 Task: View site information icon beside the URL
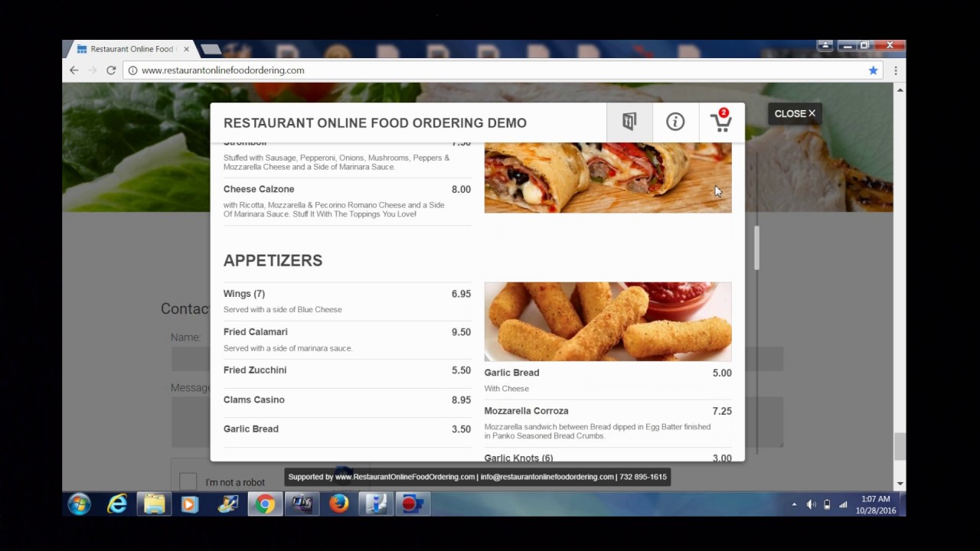[x=132, y=70]
